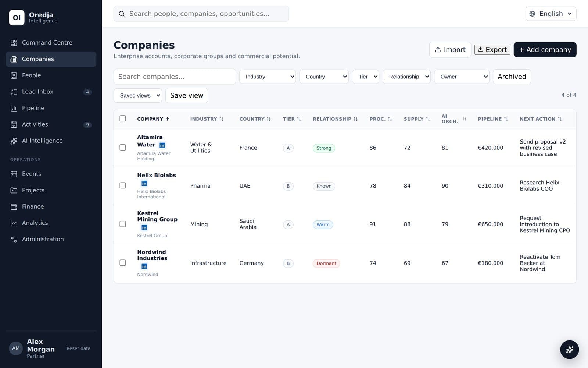Open Lead Inbox in sidebar
Screen dimensions: 588x368
click(x=51, y=92)
